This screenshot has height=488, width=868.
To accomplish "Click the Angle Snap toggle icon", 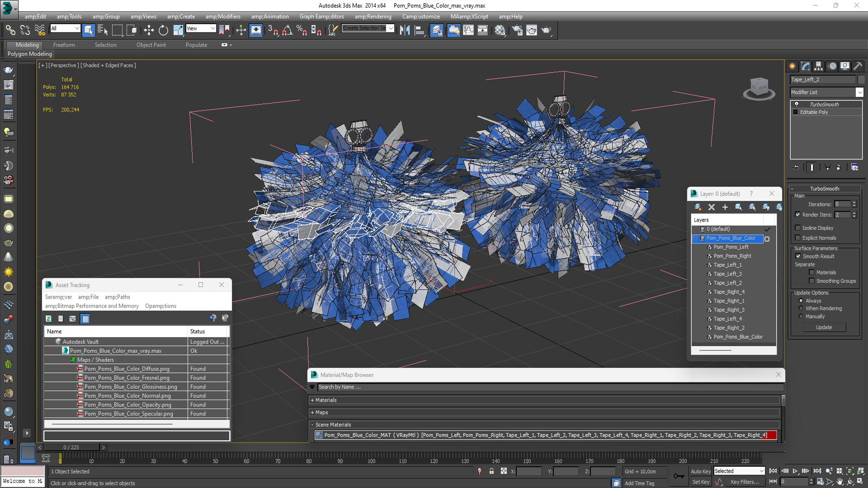I will pos(287,30).
